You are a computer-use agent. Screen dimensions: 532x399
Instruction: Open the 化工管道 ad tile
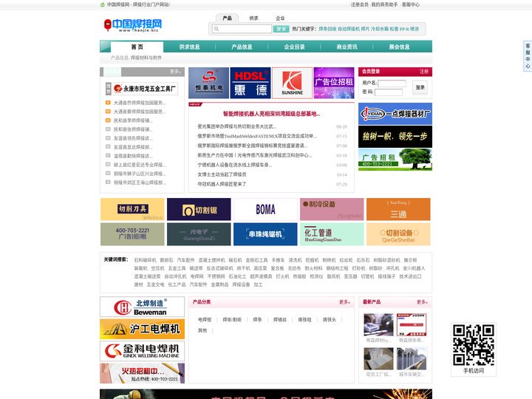pos(332,234)
